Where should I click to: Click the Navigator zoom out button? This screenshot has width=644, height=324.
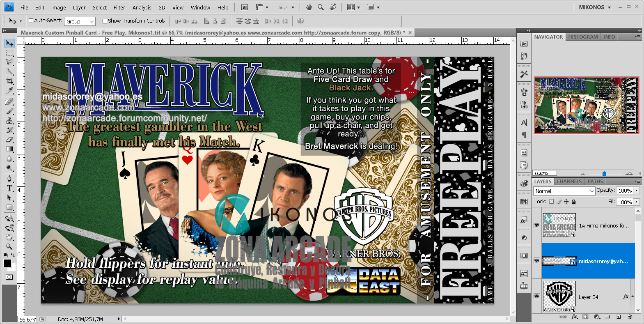click(582, 174)
